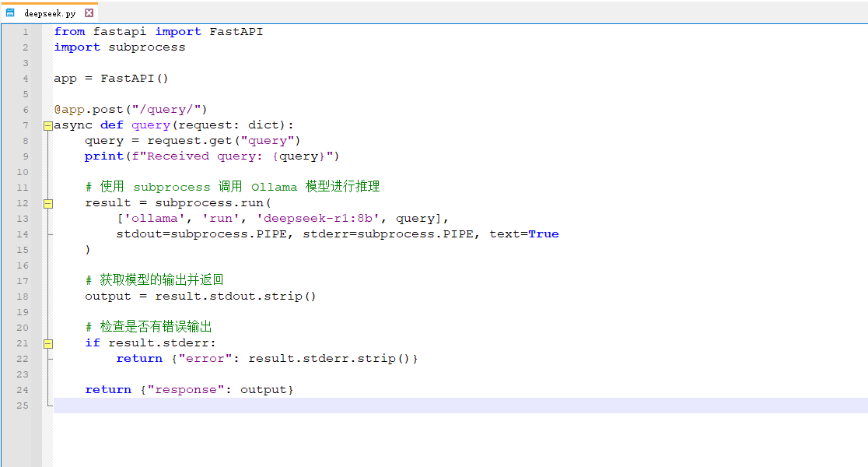868x467 pixels.
Task: Click 'return {"response": output}' line
Action: [189, 389]
